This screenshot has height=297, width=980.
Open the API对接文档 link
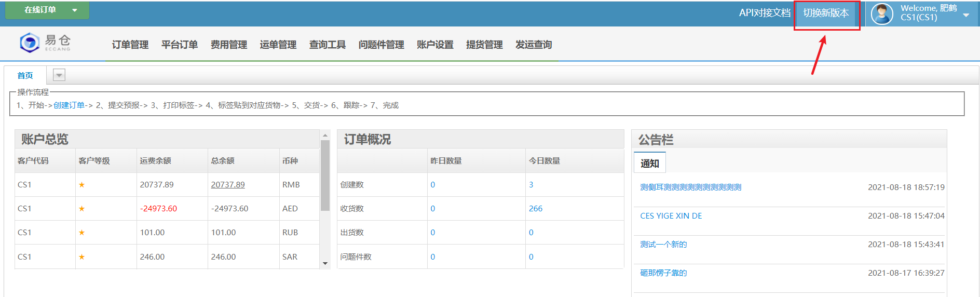tap(764, 13)
